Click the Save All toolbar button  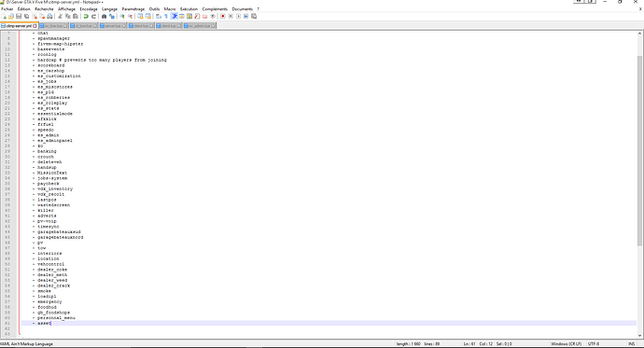click(x=27, y=17)
